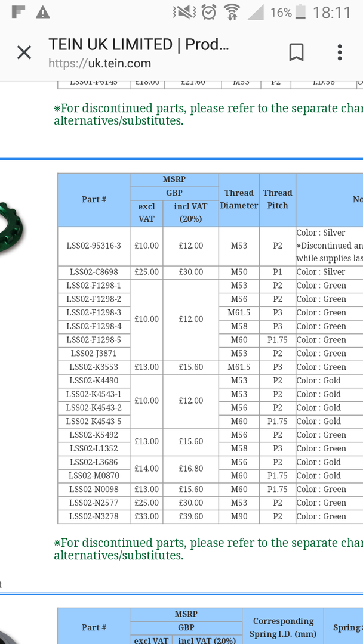This screenshot has height=644, width=363.
Task: Tap the Corresponding Spring I.D. (mm) header
Action: (x=283, y=627)
